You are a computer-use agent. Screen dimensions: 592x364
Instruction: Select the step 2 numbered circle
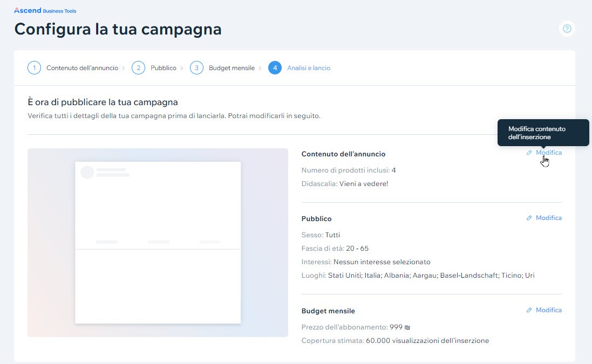click(x=139, y=68)
